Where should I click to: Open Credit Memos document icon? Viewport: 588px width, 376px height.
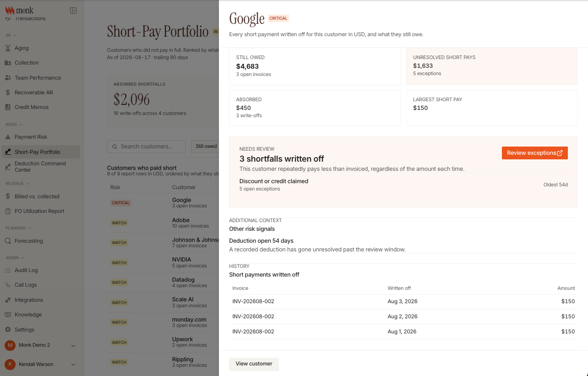click(8, 107)
